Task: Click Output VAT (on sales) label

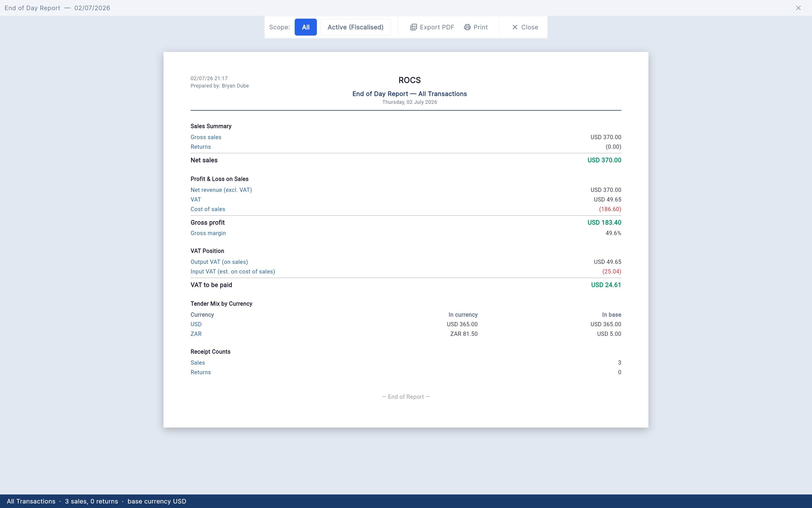Action: coord(219,262)
